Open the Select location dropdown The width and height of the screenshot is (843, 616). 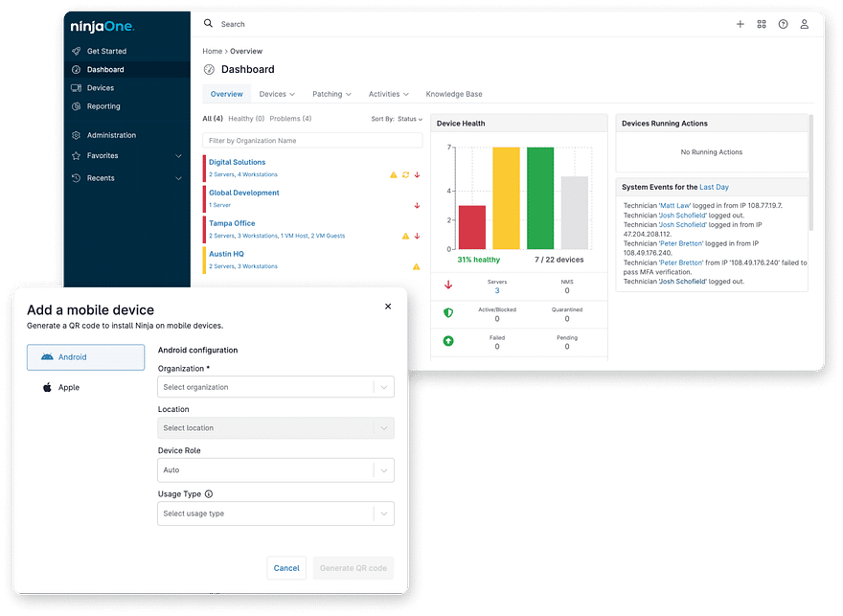click(276, 428)
